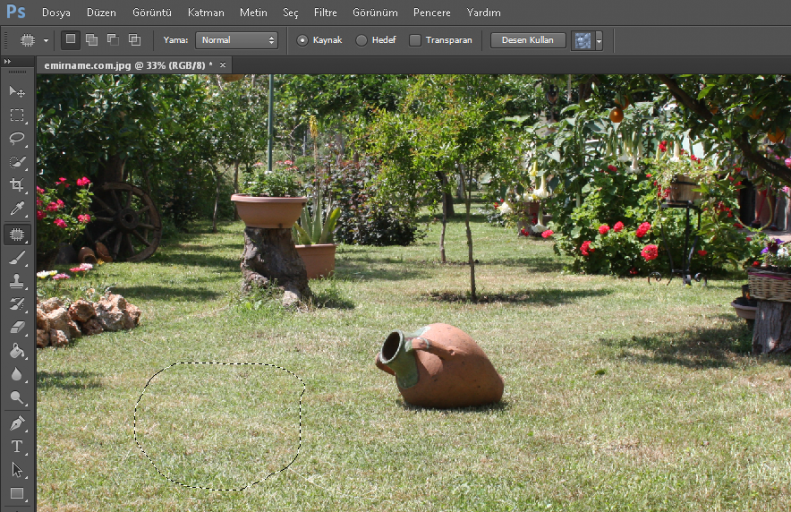Select the Move tool
791x512 pixels.
[x=17, y=91]
